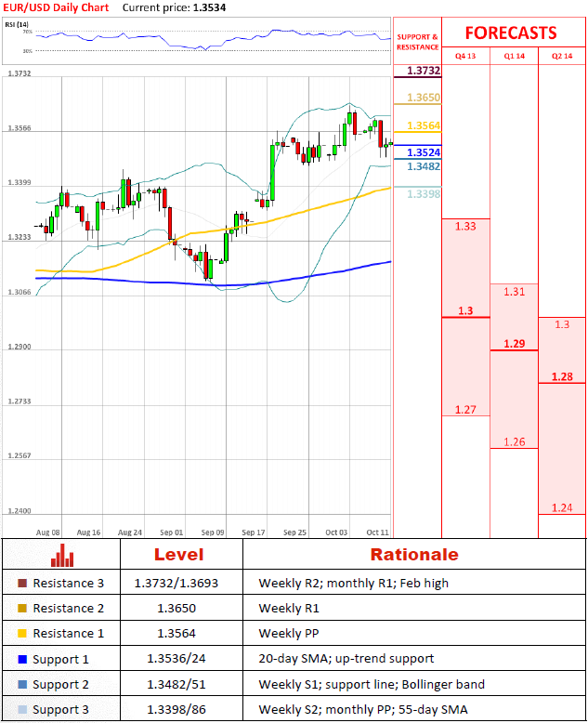Click the FORECASTS heading

(x=511, y=33)
